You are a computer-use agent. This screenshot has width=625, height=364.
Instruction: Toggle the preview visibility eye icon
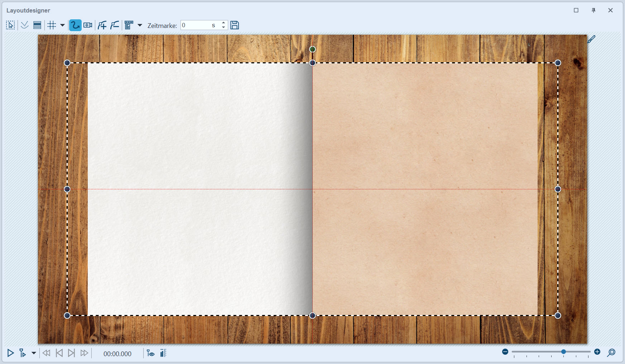click(151, 353)
